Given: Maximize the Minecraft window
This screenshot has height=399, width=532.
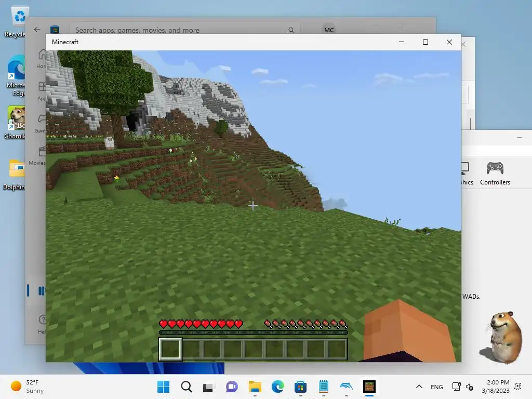Looking at the screenshot, I should tap(425, 42).
